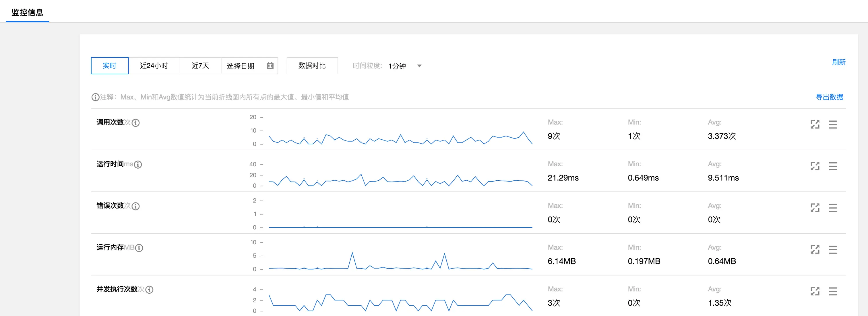The image size is (868, 316).
Task: Click the info icon next to 运行内存
Action: (139, 248)
